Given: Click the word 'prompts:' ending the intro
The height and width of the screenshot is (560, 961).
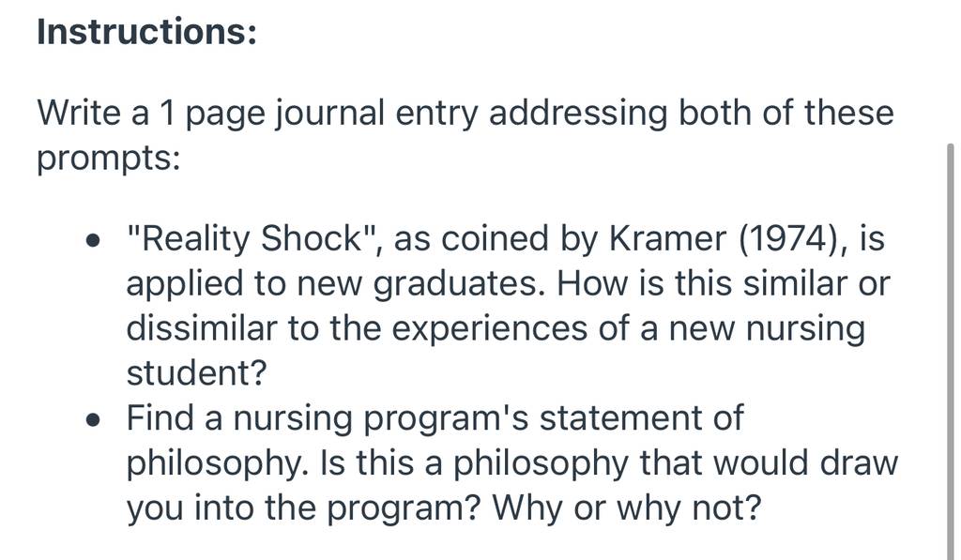Looking at the screenshot, I should (109, 159).
